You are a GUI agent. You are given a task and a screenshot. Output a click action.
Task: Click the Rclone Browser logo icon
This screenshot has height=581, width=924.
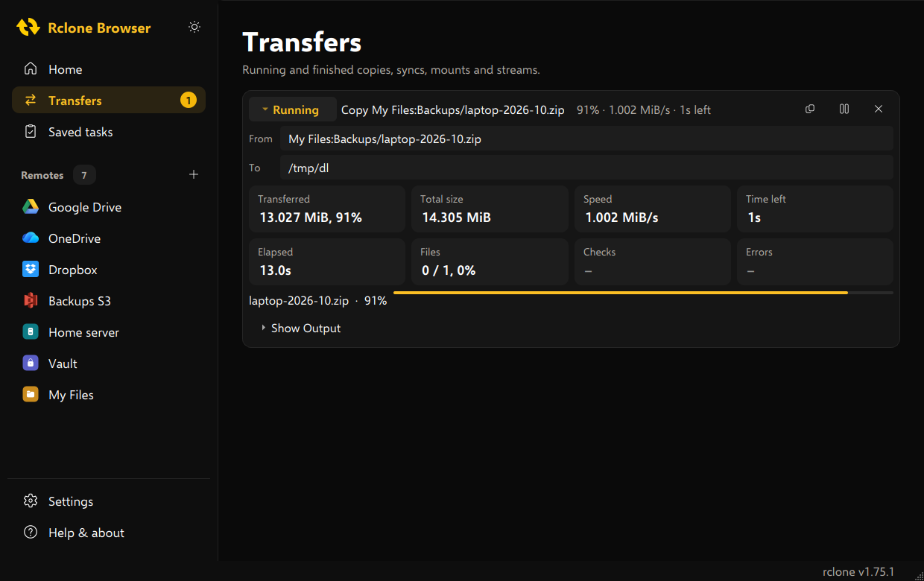(x=28, y=28)
